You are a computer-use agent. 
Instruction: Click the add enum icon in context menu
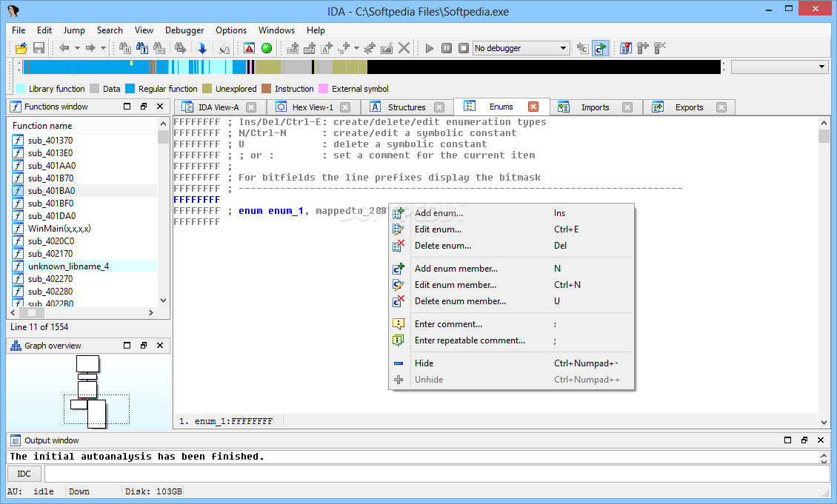click(x=399, y=213)
